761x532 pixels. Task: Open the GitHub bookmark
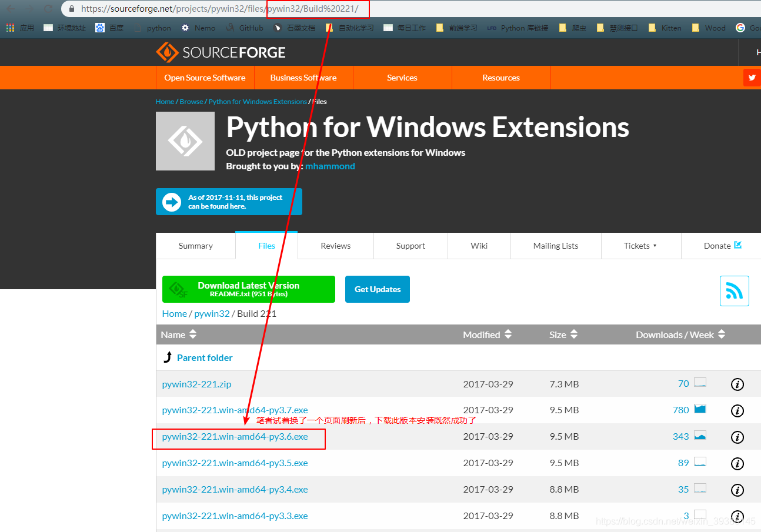tap(244, 28)
